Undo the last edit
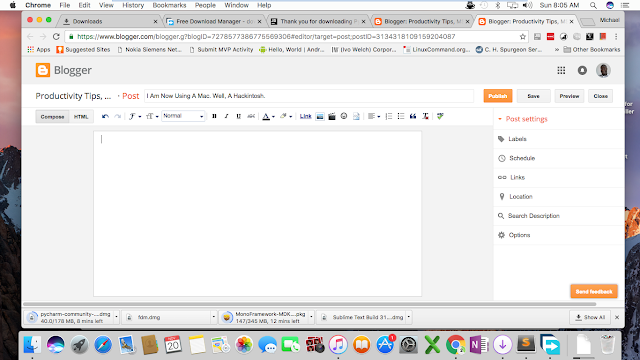The width and height of the screenshot is (640, 360). 105,116
